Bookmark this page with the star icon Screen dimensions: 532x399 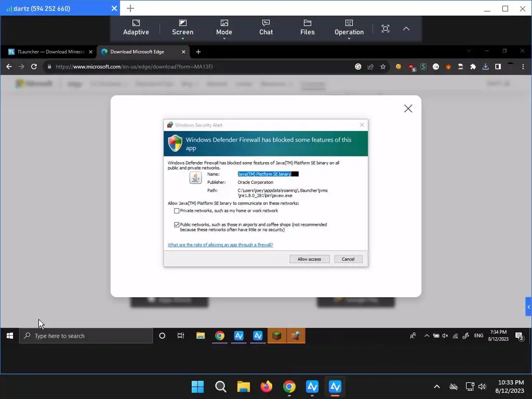point(383,66)
